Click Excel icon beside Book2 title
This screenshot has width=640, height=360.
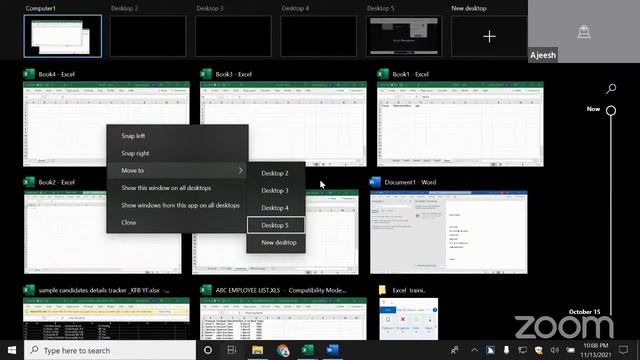pyautogui.click(x=29, y=182)
